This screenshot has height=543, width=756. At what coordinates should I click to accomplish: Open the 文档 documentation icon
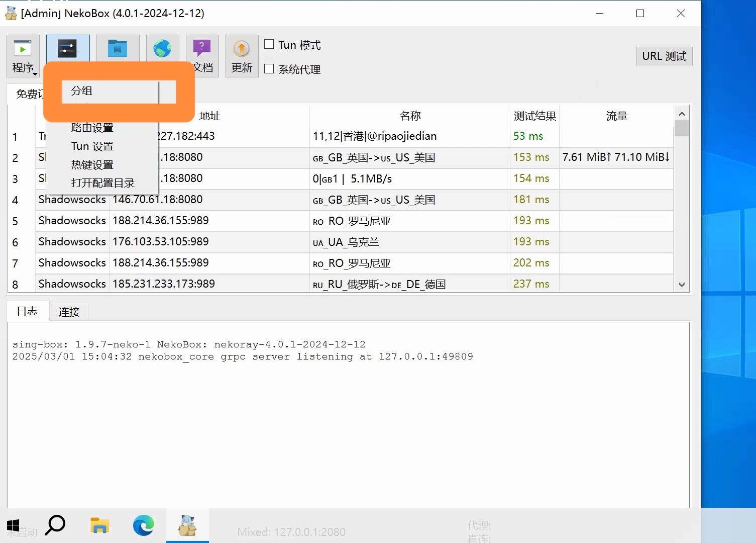pyautogui.click(x=202, y=56)
